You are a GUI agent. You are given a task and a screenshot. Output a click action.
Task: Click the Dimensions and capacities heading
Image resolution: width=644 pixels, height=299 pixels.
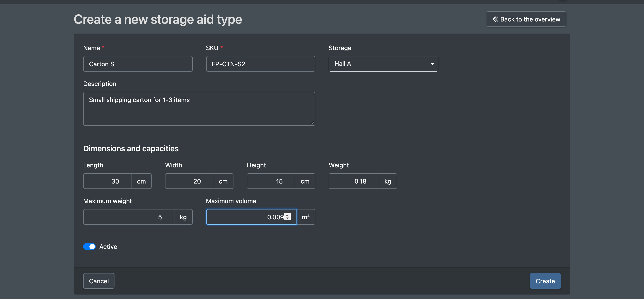tap(131, 149)
